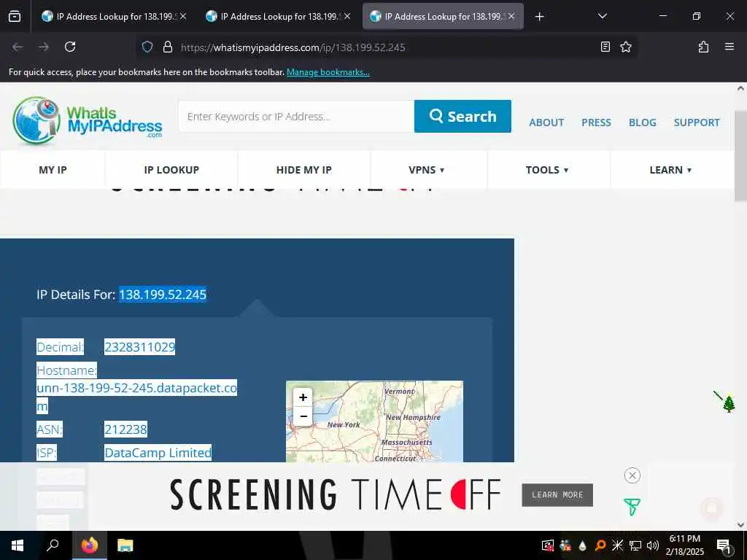Click the New England location map
The width and height of the screenshot is (747, 560).
pos(374,421)
